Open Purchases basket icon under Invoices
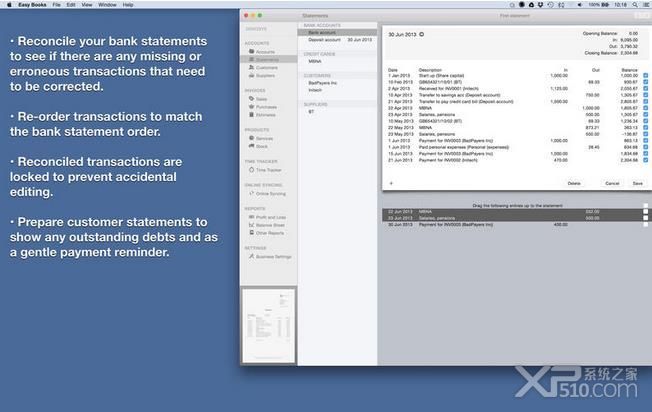Screen dimensions: 652x412 251,107
